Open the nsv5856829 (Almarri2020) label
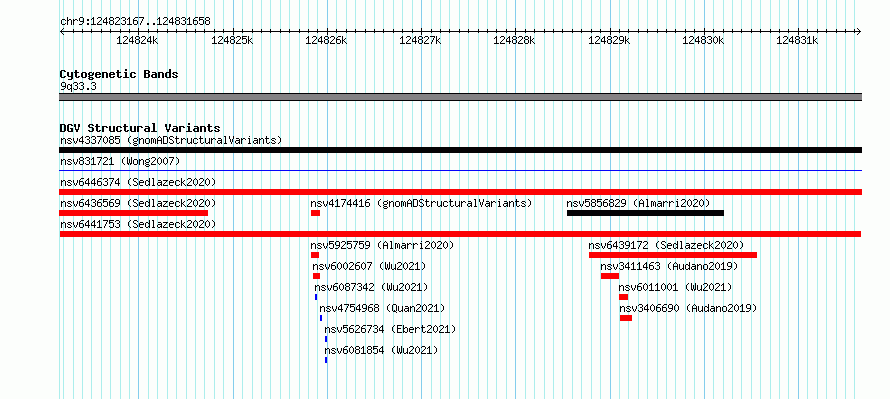Screen dimensions: 890x399 click(638, 203)
